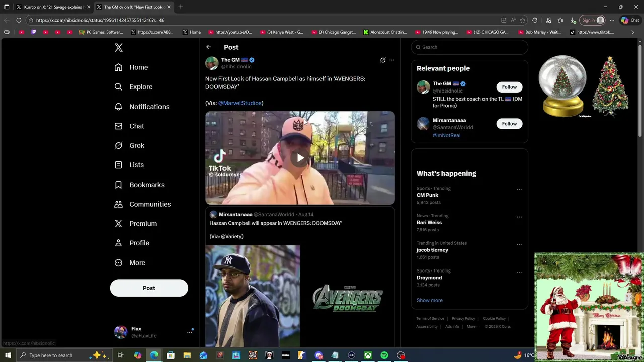The image size is (644, 362).
Task: Open jacob tierney trend options menu
Action: click(x=519, y=245)
